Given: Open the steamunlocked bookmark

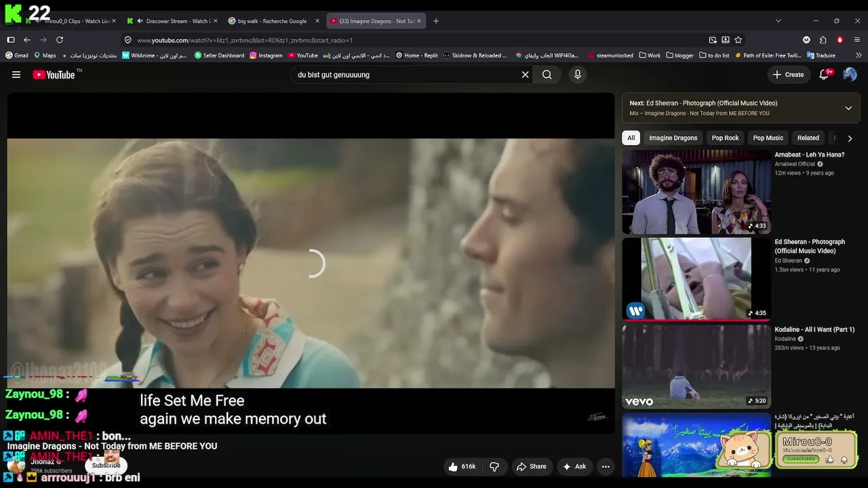Looking at the screenshot, I should coord(610,56).
